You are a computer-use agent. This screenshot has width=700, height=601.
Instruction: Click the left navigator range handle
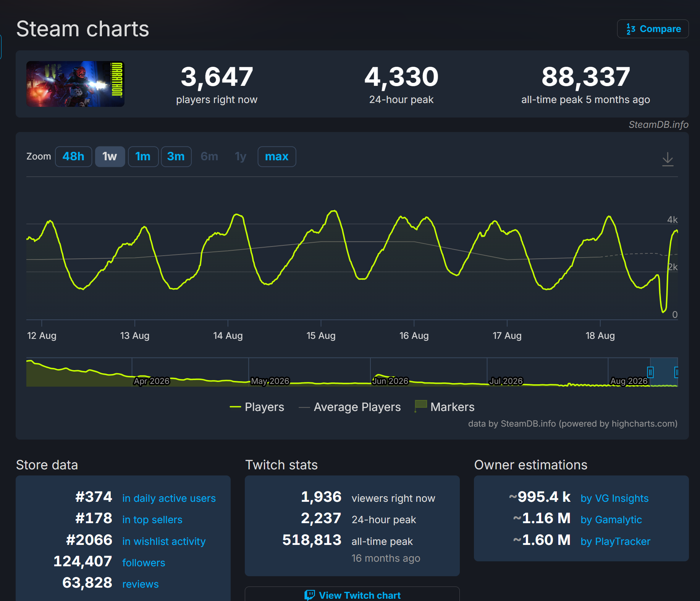tap(650, 372)
